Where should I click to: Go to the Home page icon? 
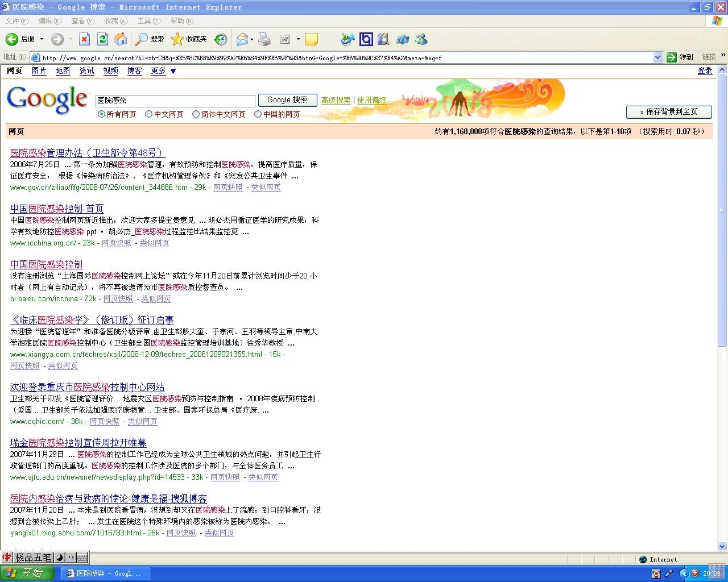(x=121, y=39)
